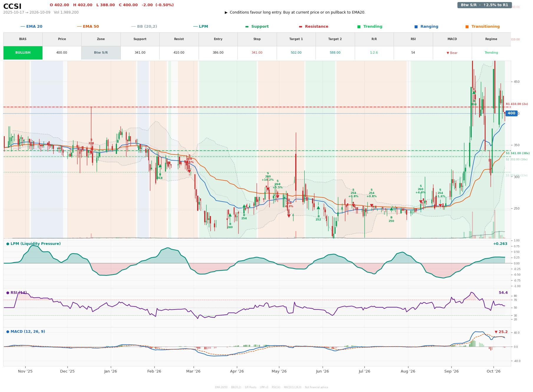Click the 386.00 Entry value
This screenshot has height=392, width=533.
tap(218, 53)
